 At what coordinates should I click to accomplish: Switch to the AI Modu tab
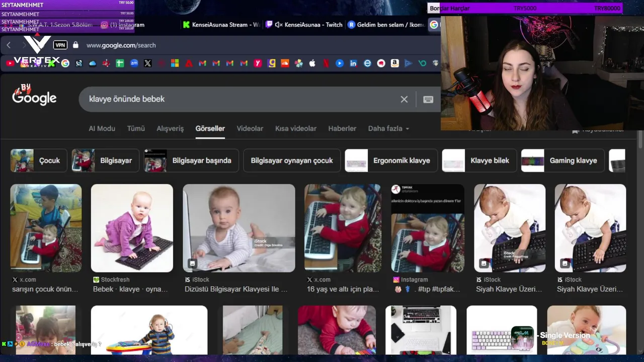pos(102,129)
